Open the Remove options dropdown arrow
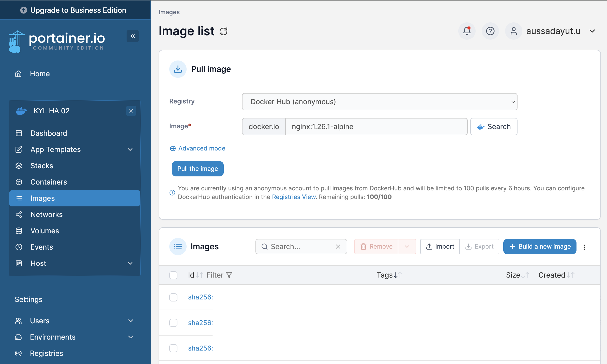The height and width of the screenshot is (364, 607). [x=407, y=247]
